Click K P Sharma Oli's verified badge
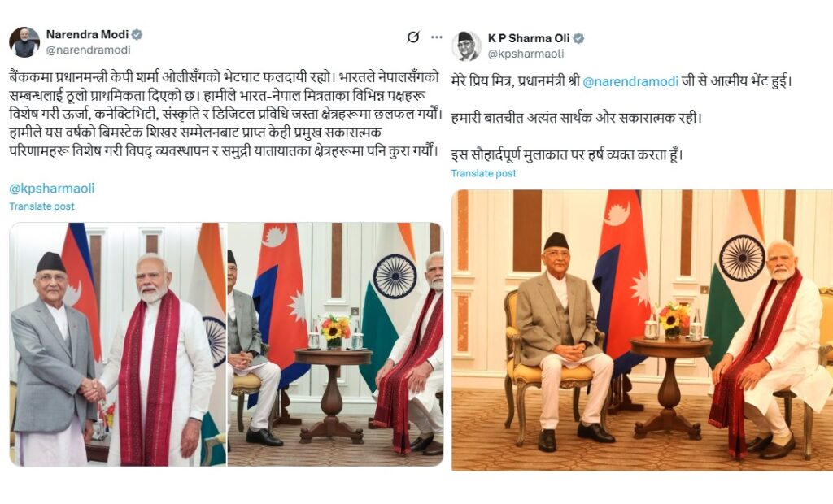 (x=578, y=38)
